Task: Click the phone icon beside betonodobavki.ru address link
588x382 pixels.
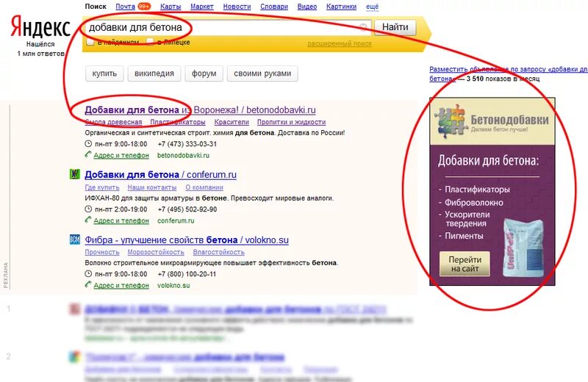Action: 88,154
